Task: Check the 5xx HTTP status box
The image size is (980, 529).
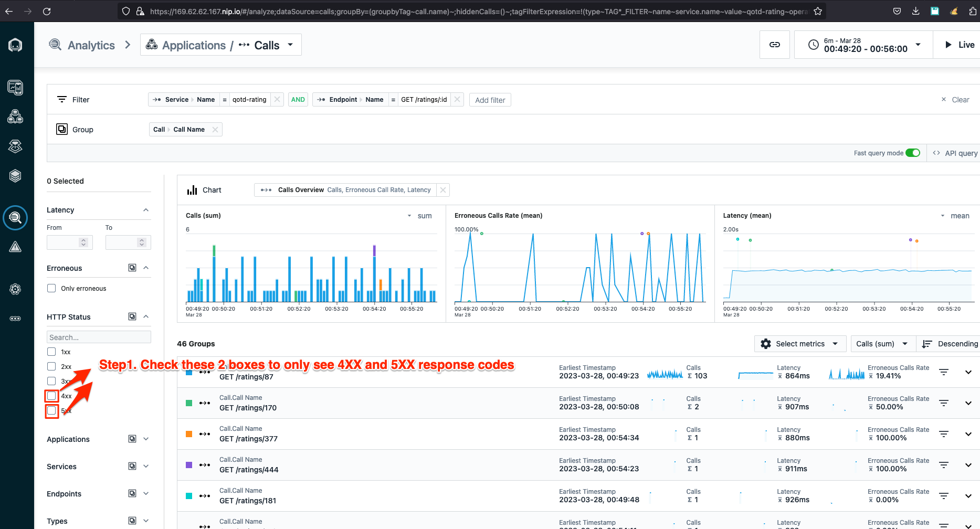Action: click(51, 410)
